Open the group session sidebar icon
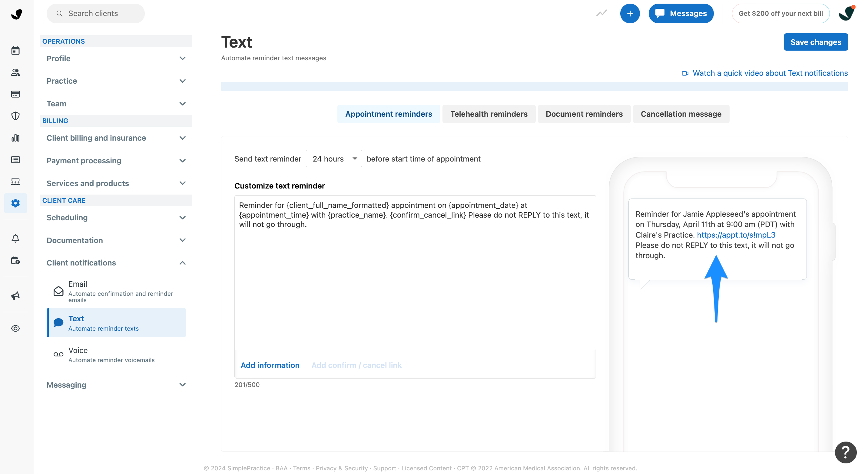Screen dimensions: 868x474 tap(15, 181)
